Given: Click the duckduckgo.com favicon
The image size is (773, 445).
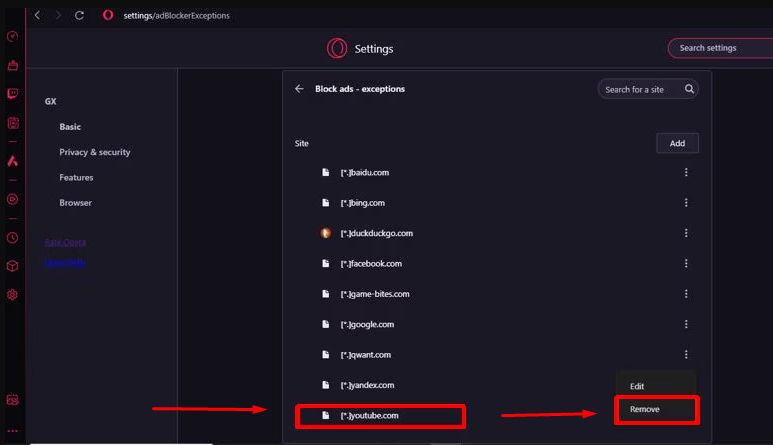Looking at the screenshot, I should [325, 233].
